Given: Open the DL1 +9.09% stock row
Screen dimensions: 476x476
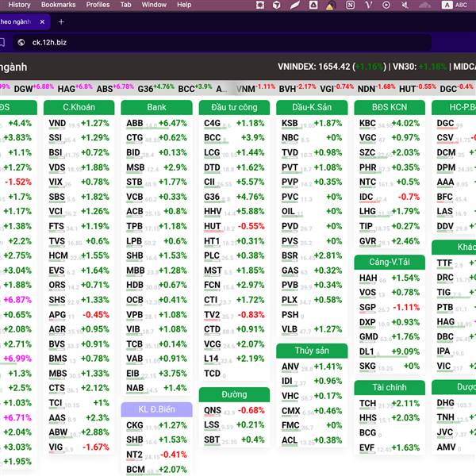Looking at the screenshot, I should tap(390, 351).
